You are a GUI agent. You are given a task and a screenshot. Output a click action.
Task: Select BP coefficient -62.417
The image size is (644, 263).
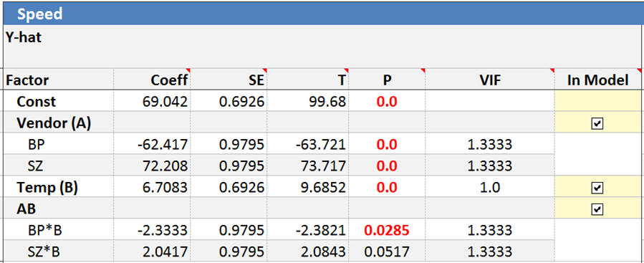coord(163,145)
